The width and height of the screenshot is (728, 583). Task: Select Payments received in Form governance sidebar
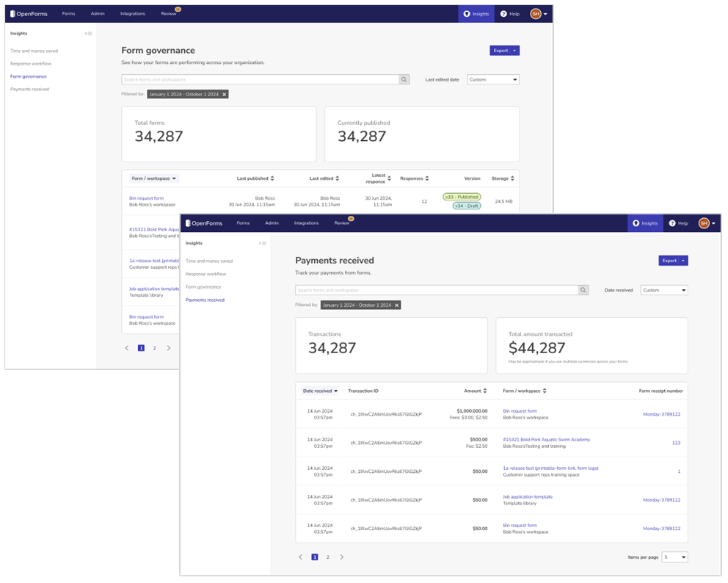29,89
